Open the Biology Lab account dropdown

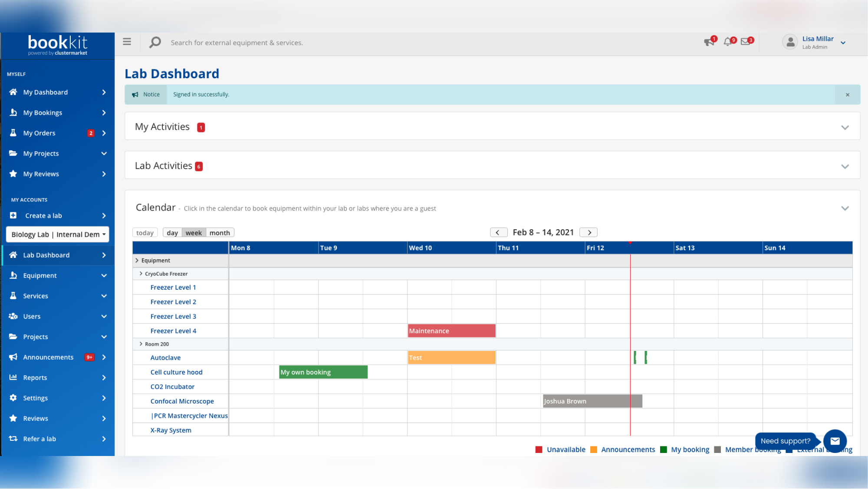(x=58, y=235)
